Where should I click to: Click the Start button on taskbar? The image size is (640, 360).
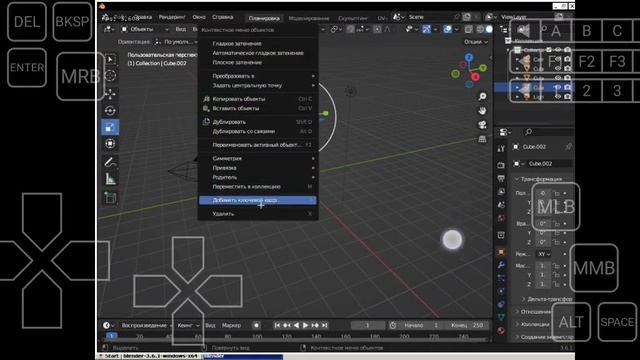point(108,356)
